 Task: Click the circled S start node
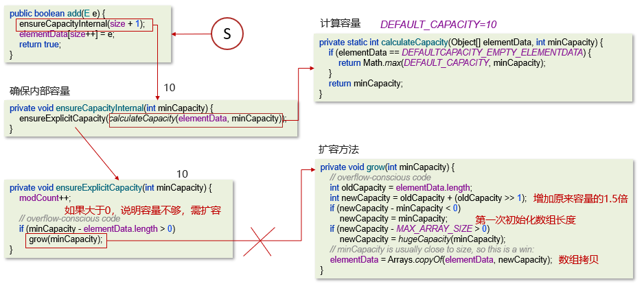pyautogui.click(x=227, y=34)
